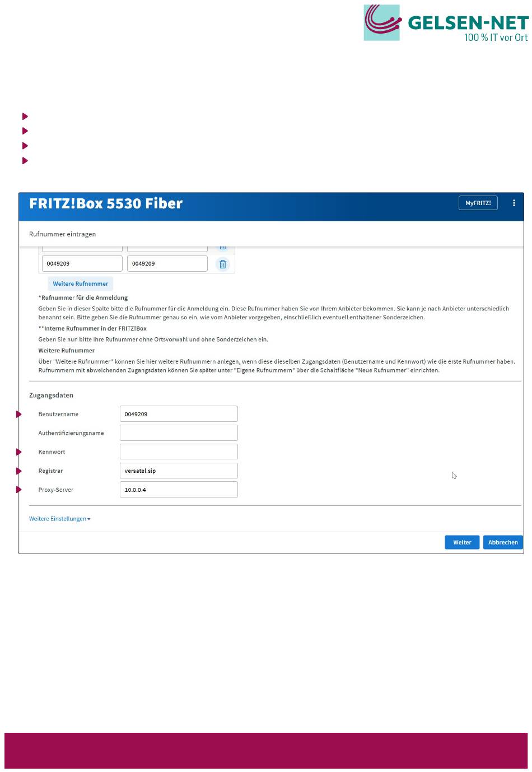Select the first 0049209 registration number field
The width and height of the screenshot is (532, 772).
(82, 264)
